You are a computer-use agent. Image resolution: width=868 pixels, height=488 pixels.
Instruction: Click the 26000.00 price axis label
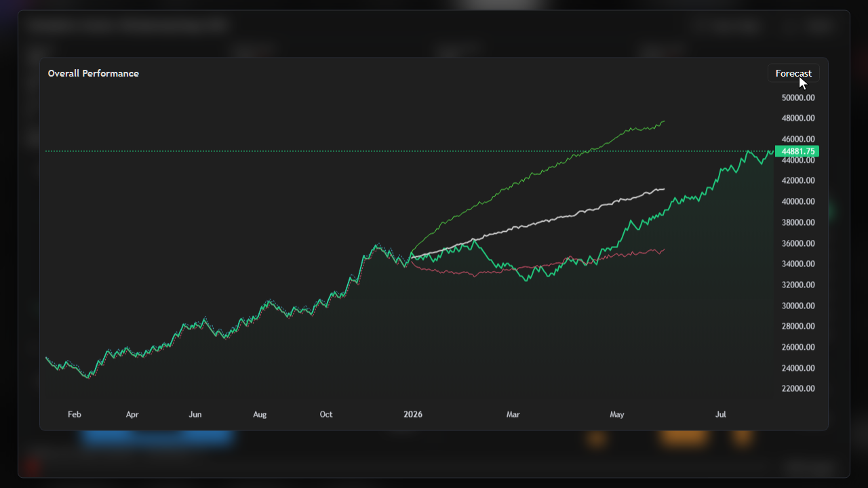pos(798,347)
